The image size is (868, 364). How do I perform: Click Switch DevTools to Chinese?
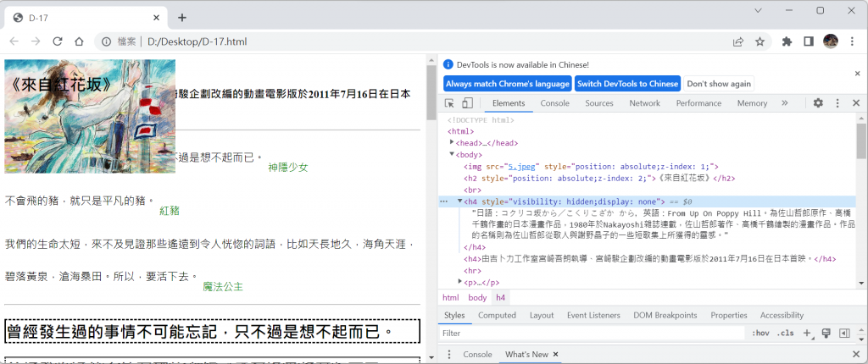coord(627,84)
